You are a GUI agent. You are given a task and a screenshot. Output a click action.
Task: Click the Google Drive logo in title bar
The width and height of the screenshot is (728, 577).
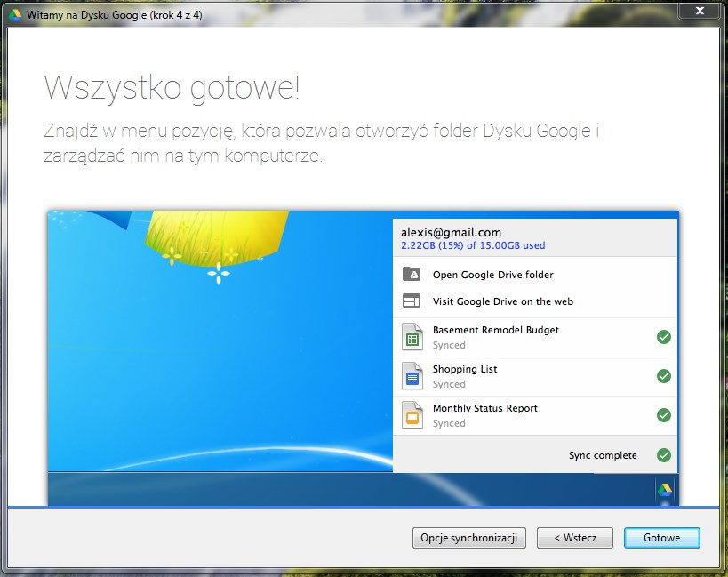point(15,15)
